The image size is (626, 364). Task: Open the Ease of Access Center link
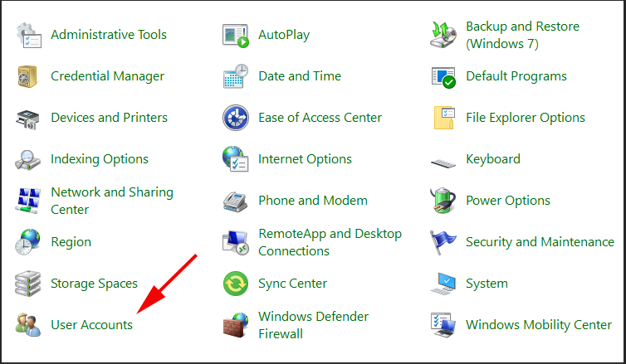320,118
